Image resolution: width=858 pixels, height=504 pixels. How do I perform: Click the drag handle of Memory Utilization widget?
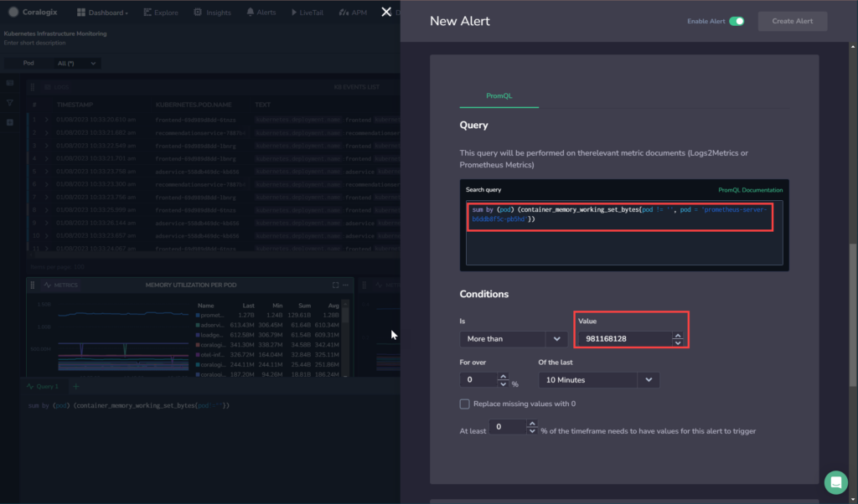tap(33, 285)
